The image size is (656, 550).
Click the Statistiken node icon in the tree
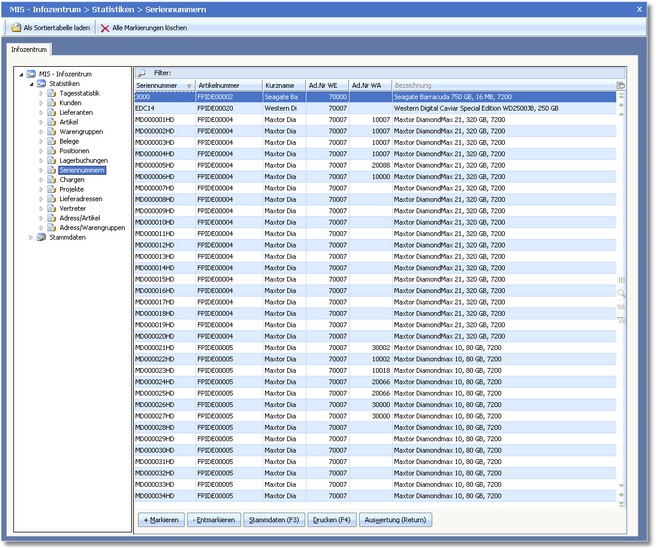[41, 83]
